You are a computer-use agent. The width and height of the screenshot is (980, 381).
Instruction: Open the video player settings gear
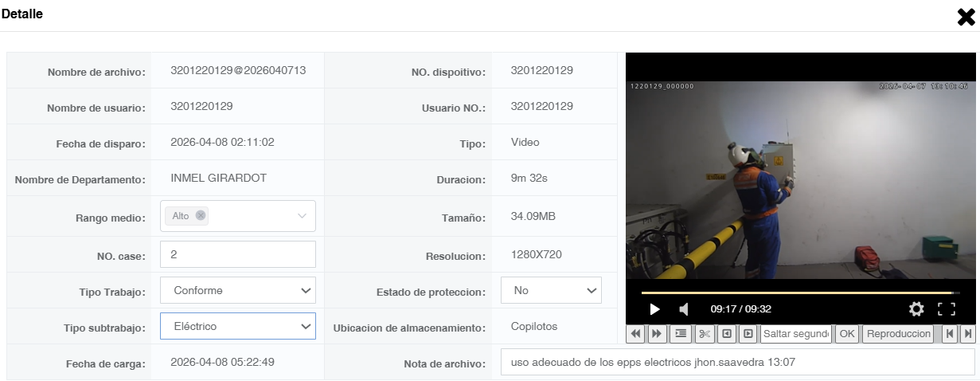[x=916, y=308]
